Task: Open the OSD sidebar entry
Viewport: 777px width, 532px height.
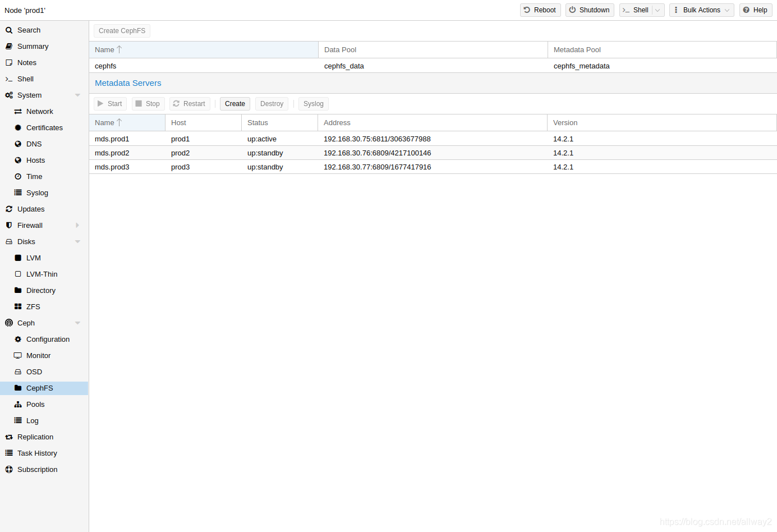Action: (44, 372)
